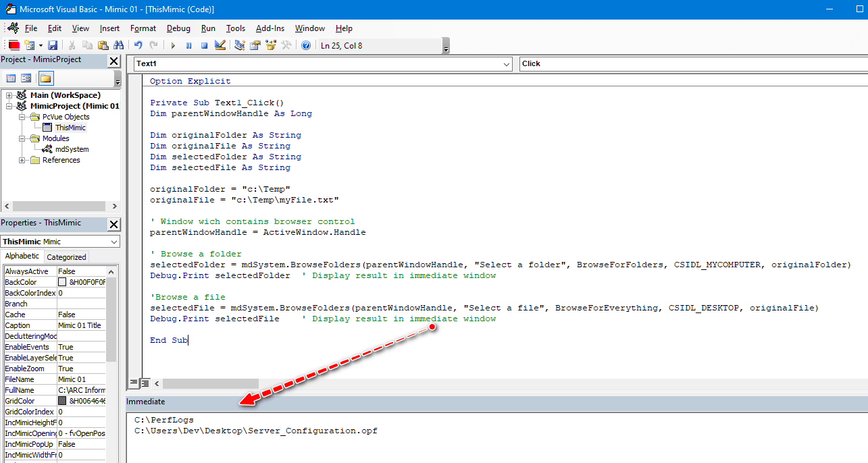Open the Insert module dropdown arrow
Viewport: 868px width, 463px height.
pyautogui.click(x=41, y=45)
